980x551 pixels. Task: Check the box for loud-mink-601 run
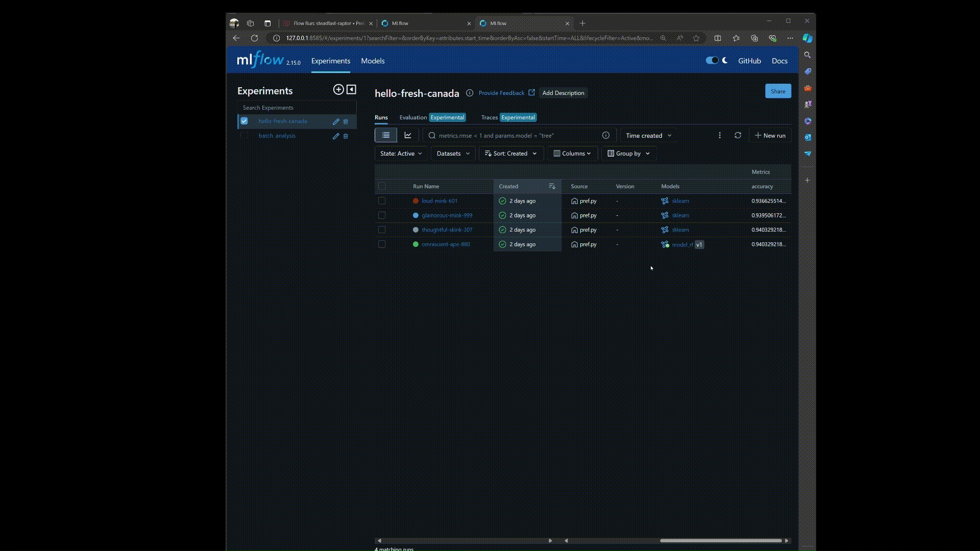coord(382,201)
